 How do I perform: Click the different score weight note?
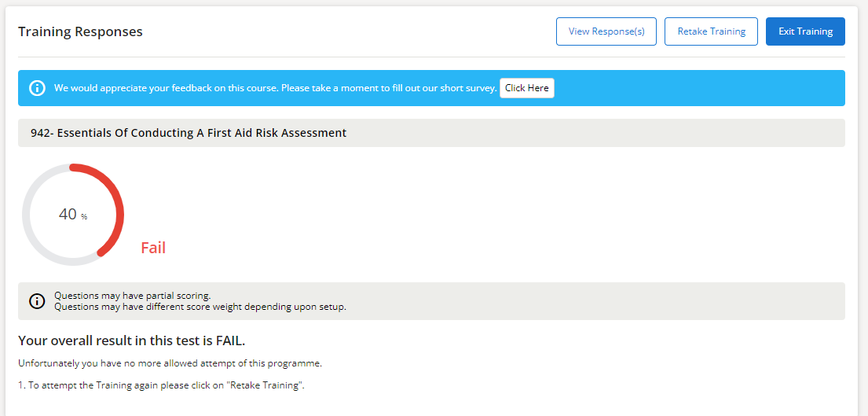tap(200, 307)
